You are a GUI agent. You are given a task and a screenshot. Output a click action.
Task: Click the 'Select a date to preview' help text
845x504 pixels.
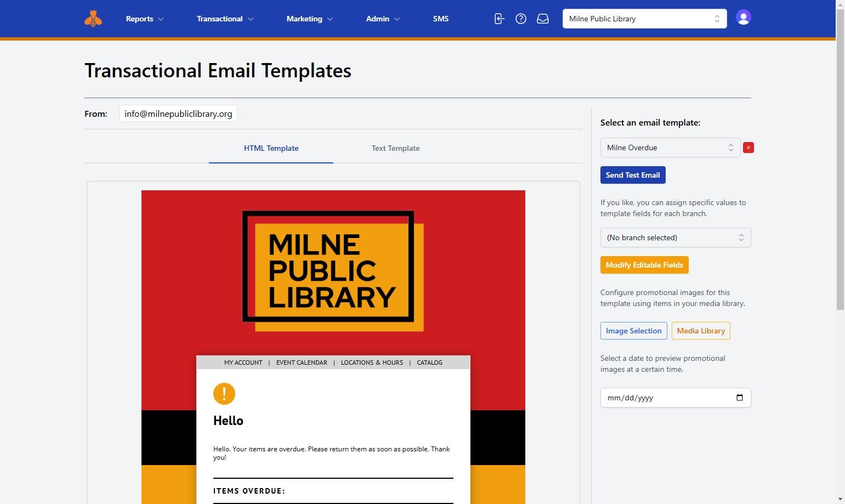tap(663, 364)
